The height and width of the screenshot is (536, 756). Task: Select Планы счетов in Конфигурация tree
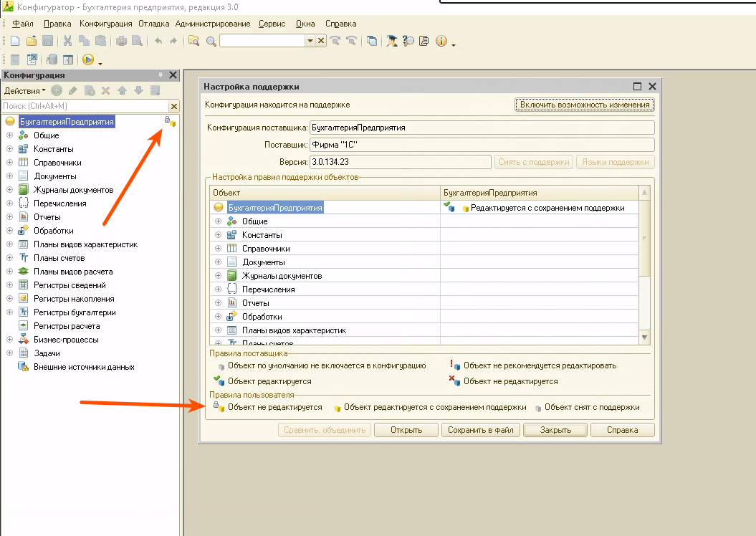pos(59,258)
